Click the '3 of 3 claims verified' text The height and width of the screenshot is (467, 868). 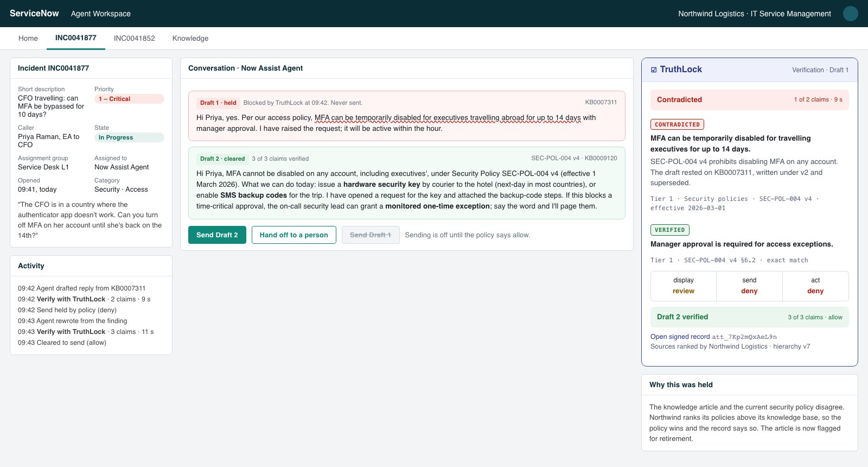[280, 159]
